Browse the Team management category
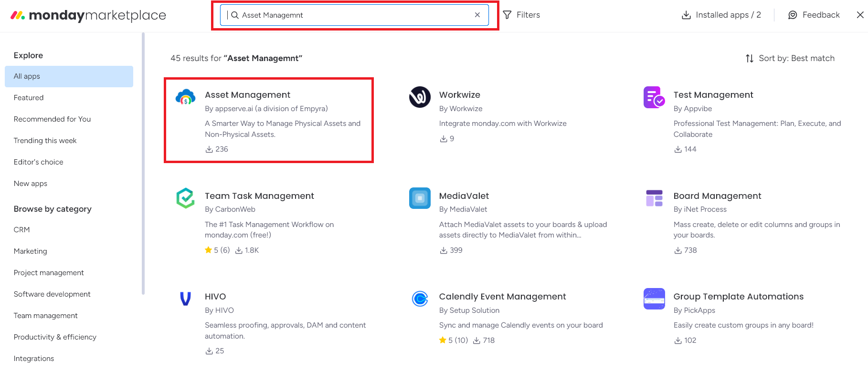Screen dimensions: 868x371 click(45, 316)
